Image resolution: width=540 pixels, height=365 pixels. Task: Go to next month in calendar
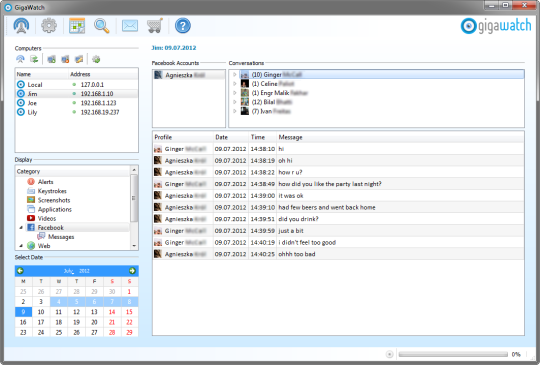pos(132,271)
